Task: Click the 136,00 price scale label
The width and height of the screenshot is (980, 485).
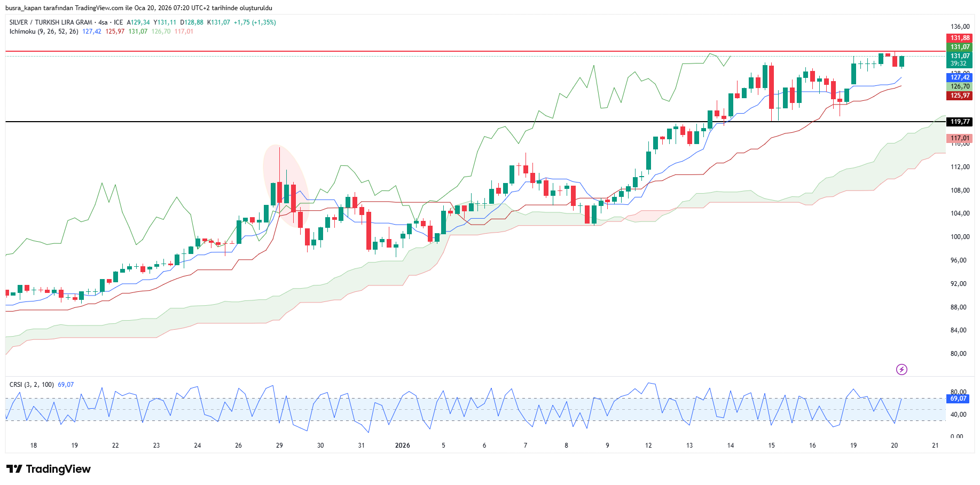Action: [x=960, y=26]
